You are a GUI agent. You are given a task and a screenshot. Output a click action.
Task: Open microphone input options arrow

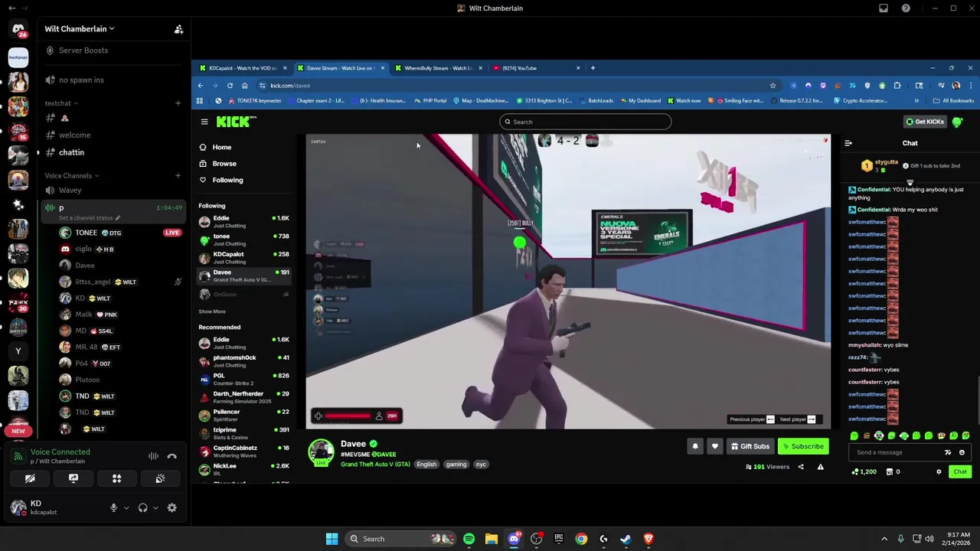pos(126,507)
